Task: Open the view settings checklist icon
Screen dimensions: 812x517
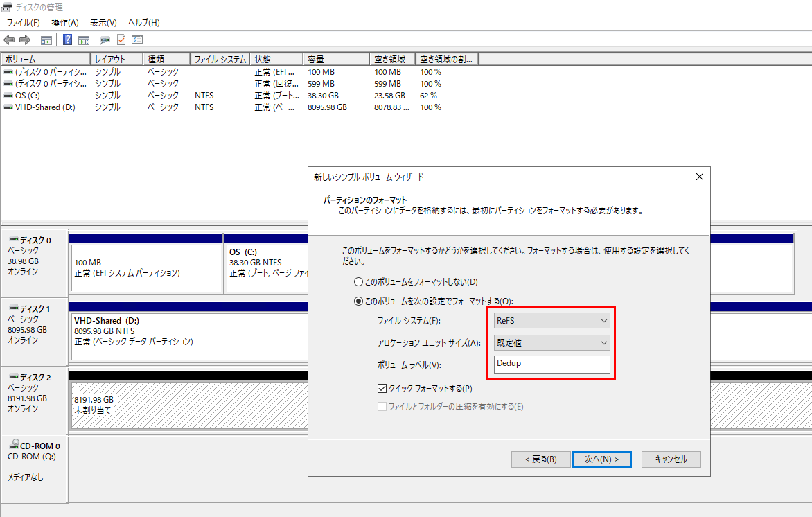Action: pyautogui.click(x=137, y=40)
